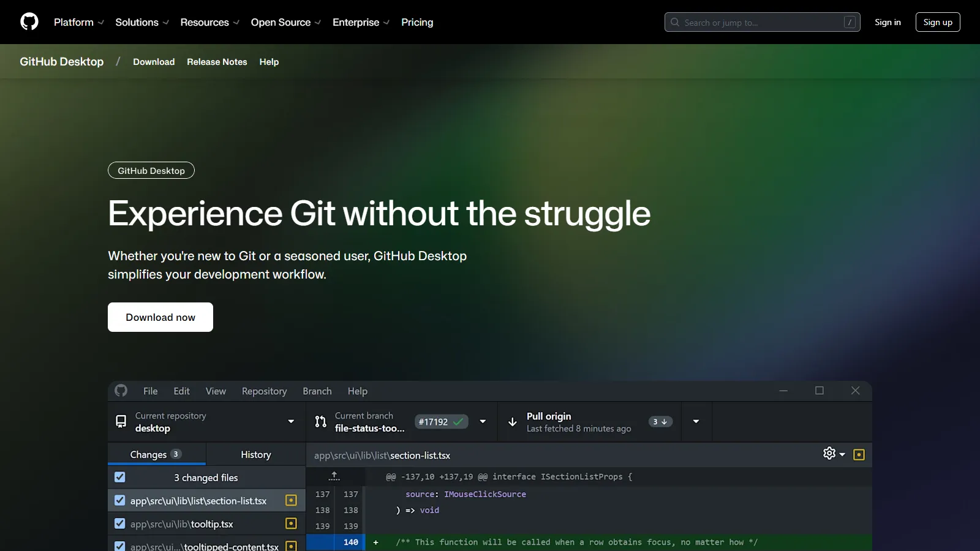Open the Repository menu

tap(264, 391)
